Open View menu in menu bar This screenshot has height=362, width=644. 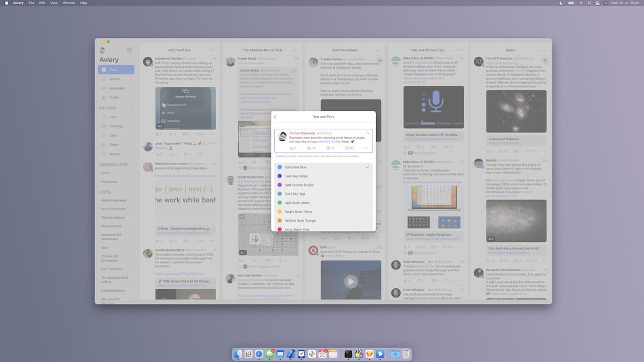pyautogui.click(x=54, y=3)
